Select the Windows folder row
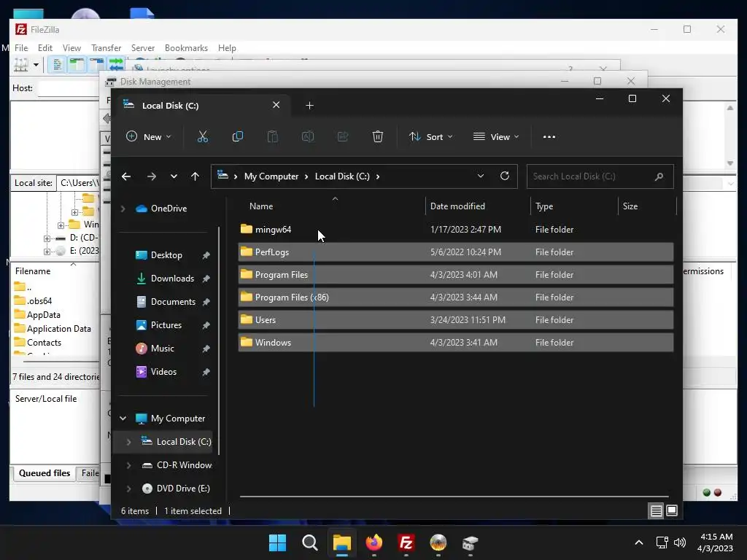Screen dimensions: 747x560 click(x=456, y=343)
